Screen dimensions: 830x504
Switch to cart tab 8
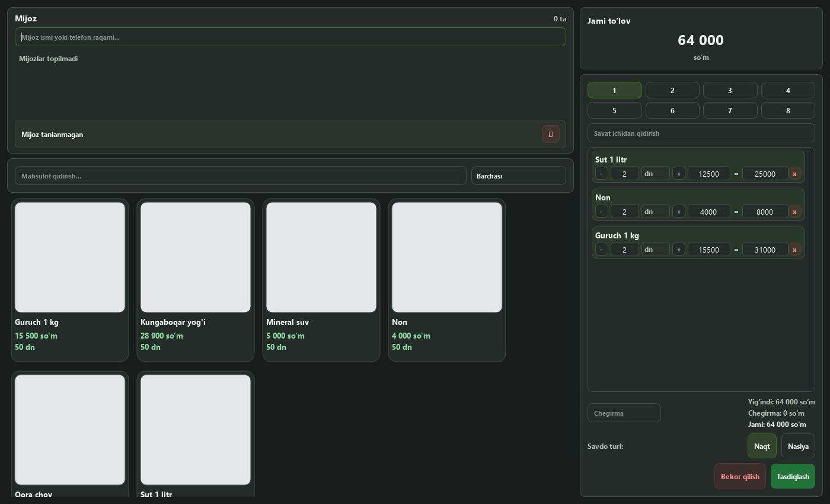coord(788,110)
